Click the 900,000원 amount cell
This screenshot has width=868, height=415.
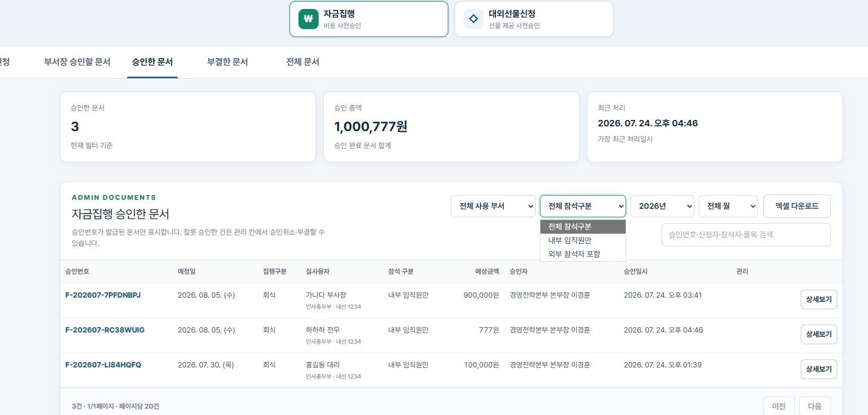[x=482, y=295]
